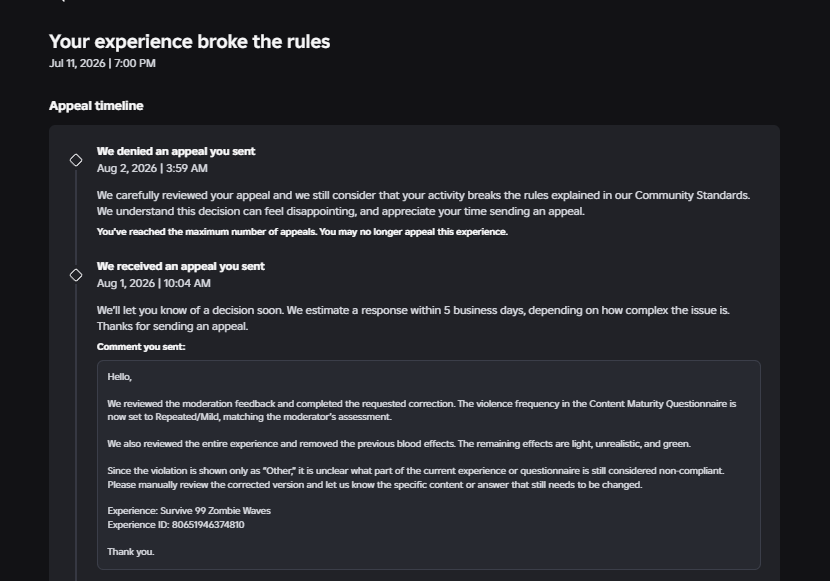Click the Aug 2, 2026 3:59 AM timestamp
The width and height of the screenshot is (830, 581).
[x=152, y=168]
